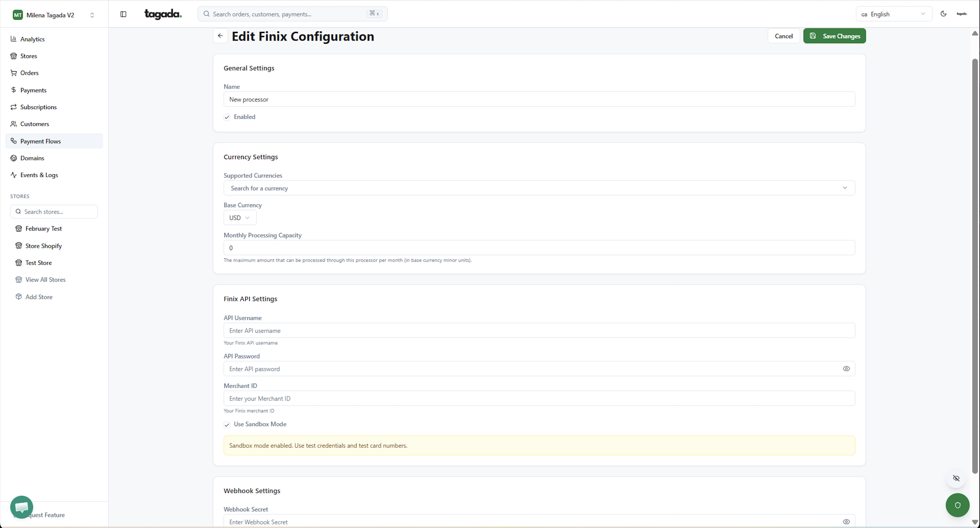Uncheck the Enabled checkbox
This screenshot has height=528, width=980.
(x=227, y=117)
